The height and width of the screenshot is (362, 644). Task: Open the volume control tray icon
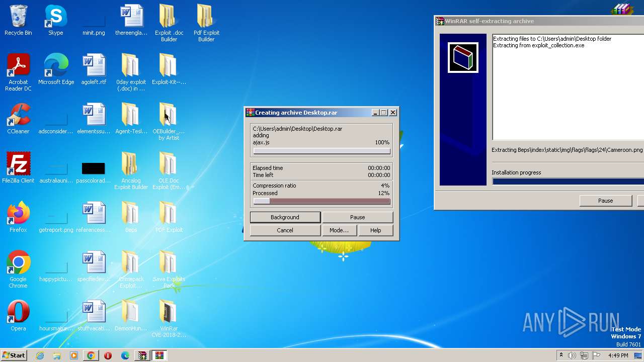pyautogui.click(x=572, y=355)
